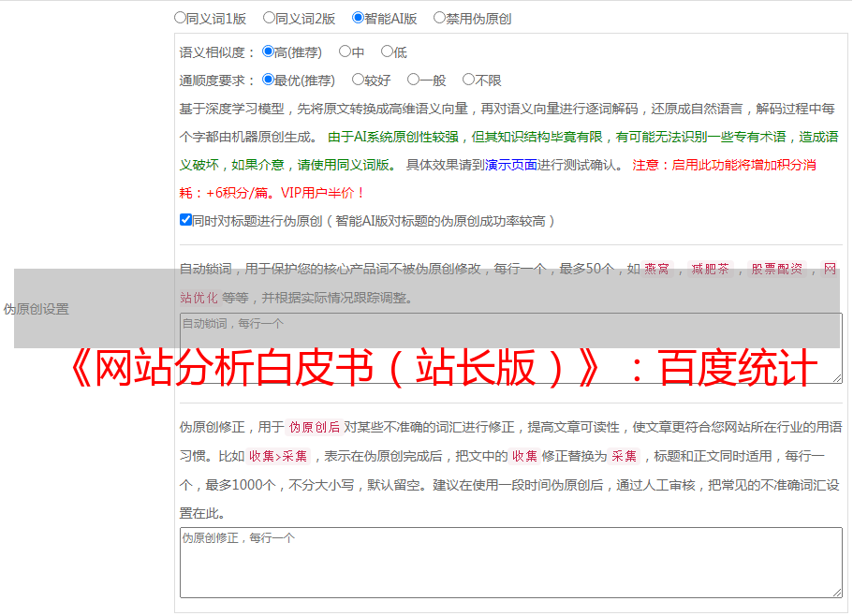Screen dimensions: 853x616
Task: Click the red 注意 points warning text
Action: tap(498, 179)
